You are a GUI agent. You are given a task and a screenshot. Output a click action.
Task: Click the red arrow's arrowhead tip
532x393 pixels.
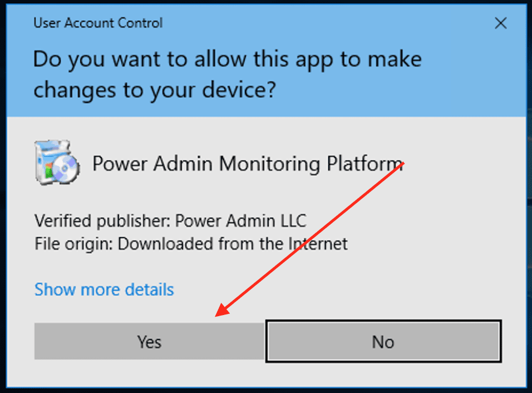[x=217, y=316]
